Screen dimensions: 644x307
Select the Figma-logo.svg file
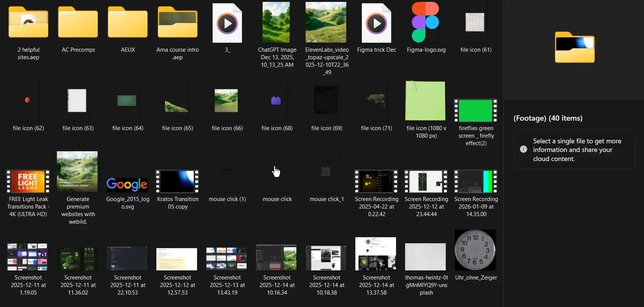coord(426,23)
